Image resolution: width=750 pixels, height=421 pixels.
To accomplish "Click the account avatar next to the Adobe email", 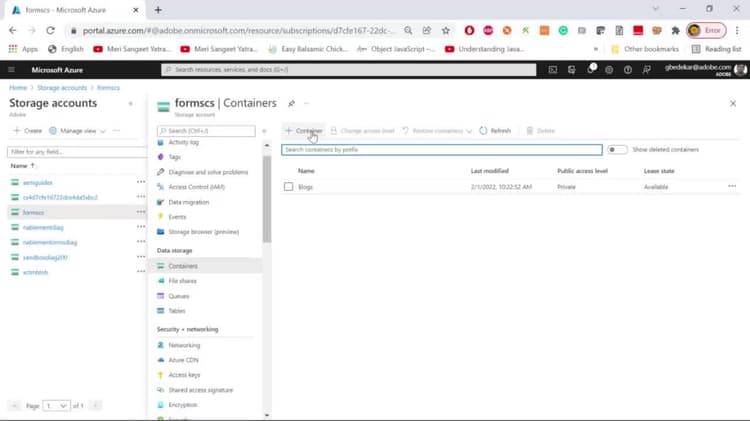I will 740,70.
